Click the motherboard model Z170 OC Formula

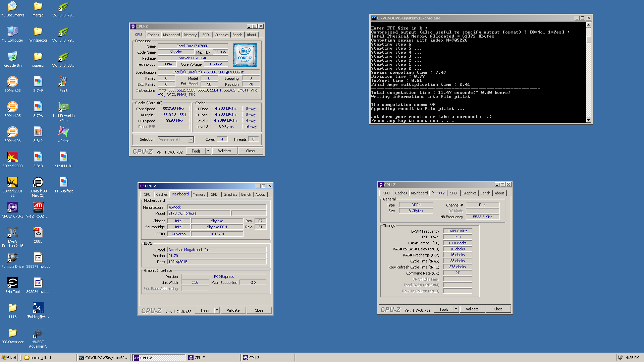click(199, 213)
